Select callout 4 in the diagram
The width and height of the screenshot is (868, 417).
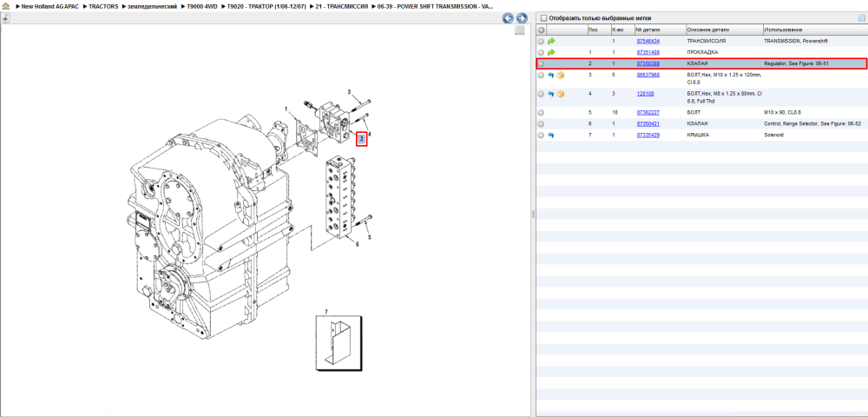(369, 134)
